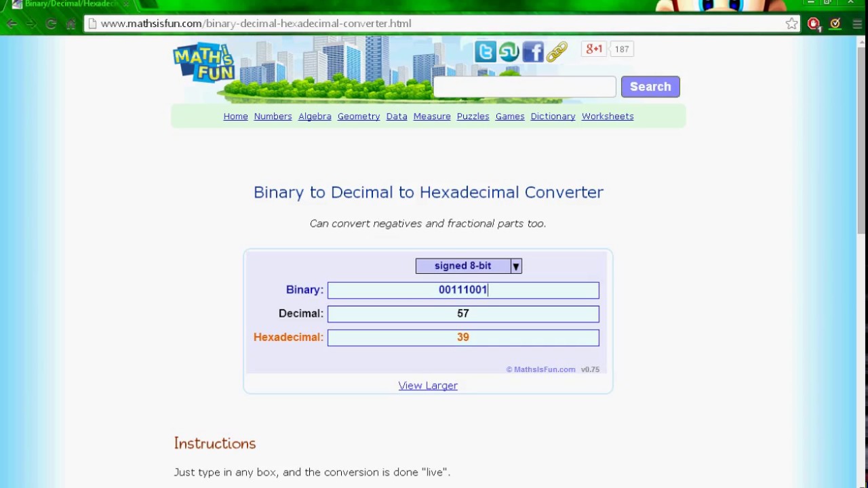Viewport: 868px width, 488px height.
Task: Click the Math is Fun logo
Action: coord(204,63)
